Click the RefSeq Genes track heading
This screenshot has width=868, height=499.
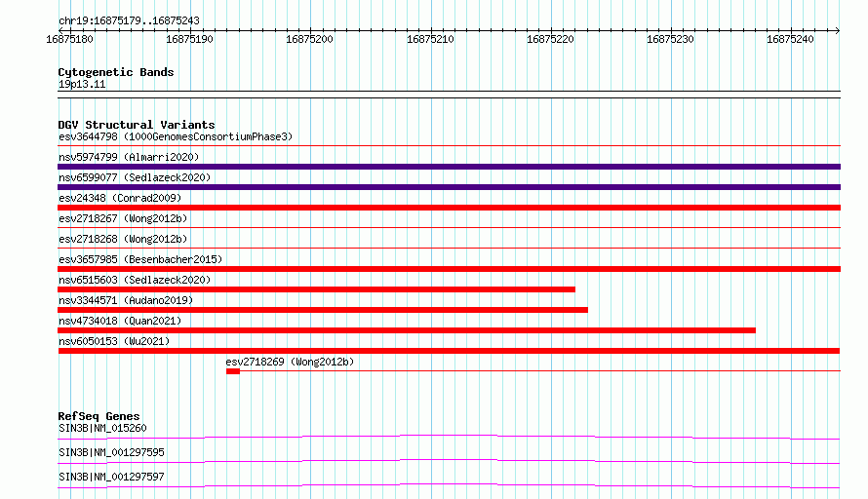tap(99, 416)
